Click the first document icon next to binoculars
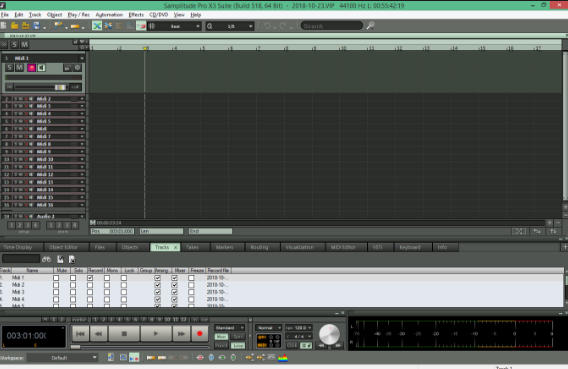Viewport: 568px width, 369px height. (60, 259)
